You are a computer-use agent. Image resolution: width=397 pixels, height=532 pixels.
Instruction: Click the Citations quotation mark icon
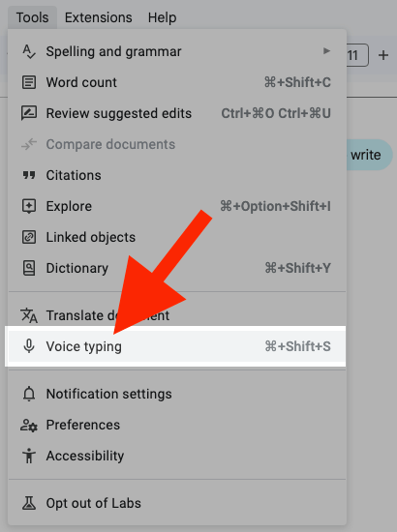(29, 175)
